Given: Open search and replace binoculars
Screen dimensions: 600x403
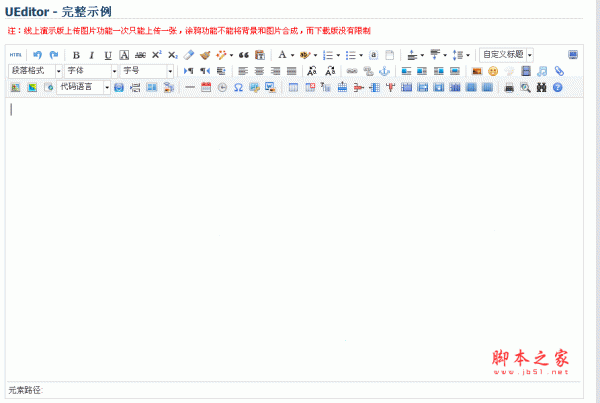Looking at the screenshot, I should (x=541, y=88).
